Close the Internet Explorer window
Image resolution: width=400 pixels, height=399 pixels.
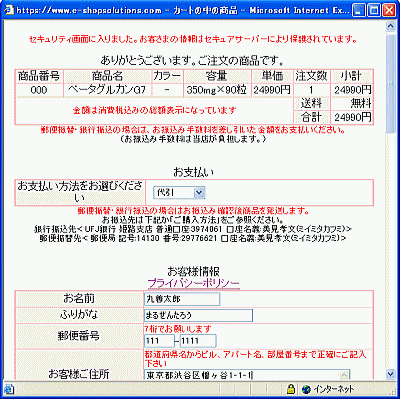pos(389,10)
